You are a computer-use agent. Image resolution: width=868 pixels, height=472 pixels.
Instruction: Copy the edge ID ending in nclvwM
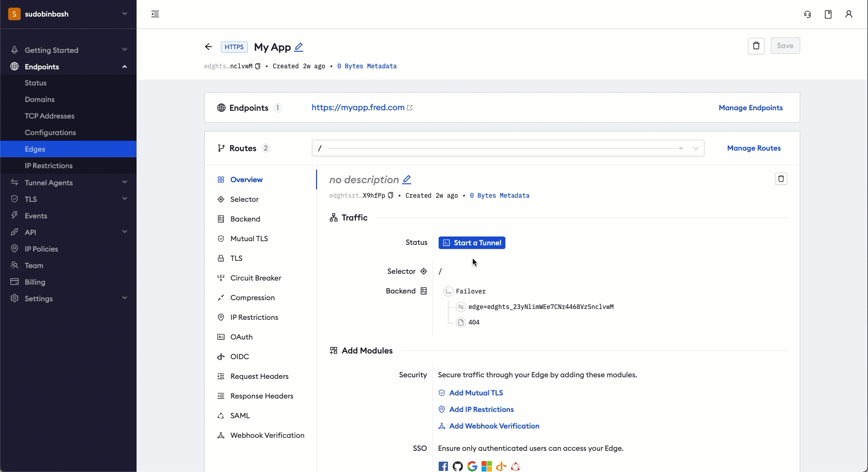click(x=258, y=66)
